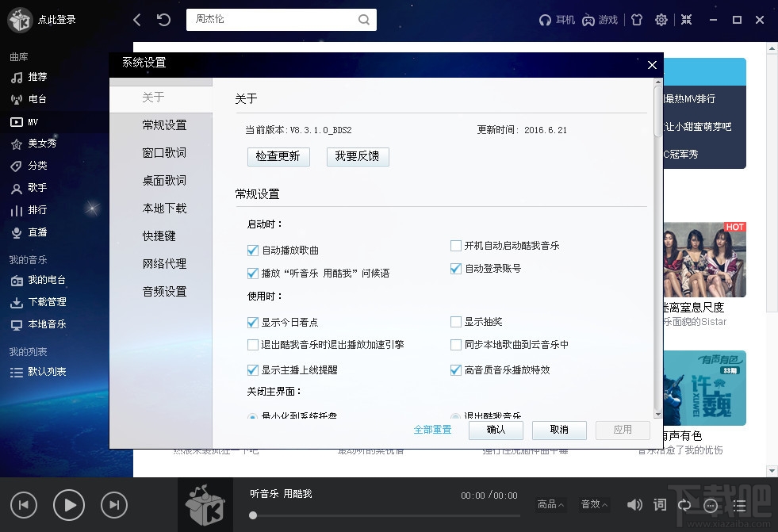
Task: Toggle 显示主播上线提醒 checkbox
Action: (x=252, y=370)
